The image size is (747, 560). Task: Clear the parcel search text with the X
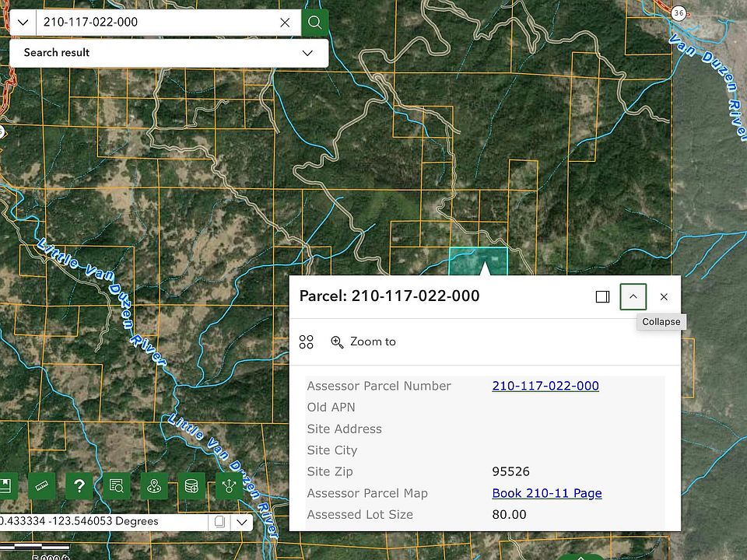click(285, 23)
